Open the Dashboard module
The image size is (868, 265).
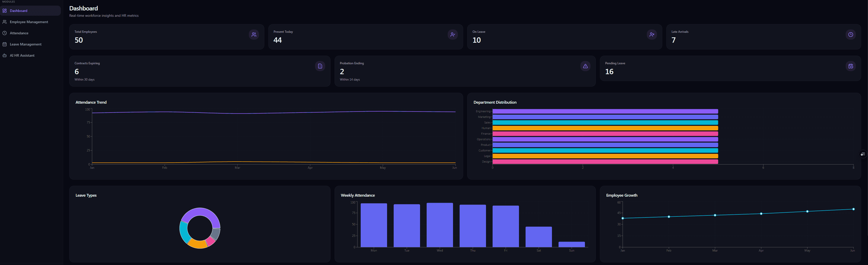coord(30,11)
